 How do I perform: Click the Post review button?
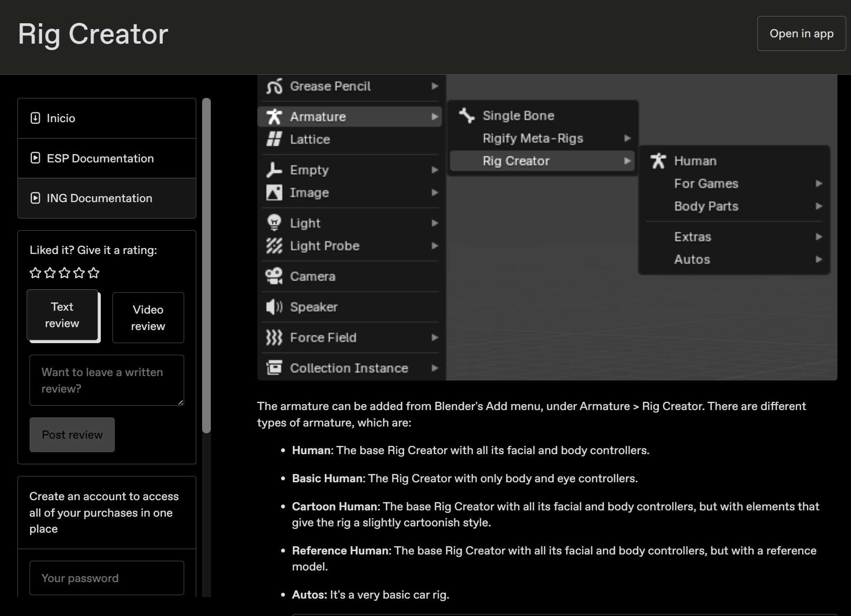coord(72,435)
